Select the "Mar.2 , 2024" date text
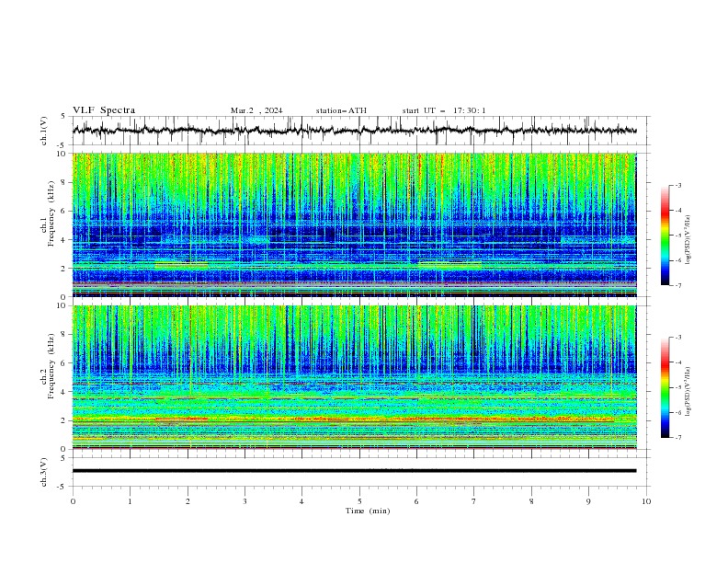The image size is (728, 563). click(x=256, y=110)
